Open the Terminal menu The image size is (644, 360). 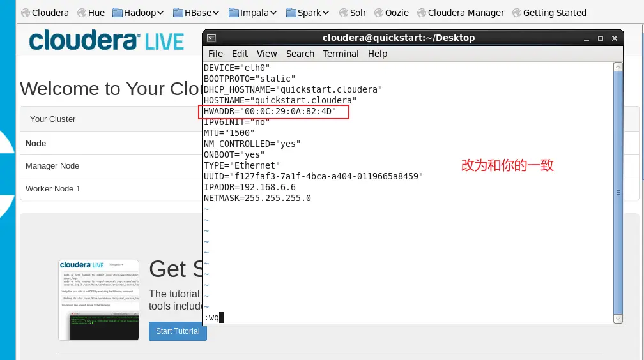coord(341,54)
